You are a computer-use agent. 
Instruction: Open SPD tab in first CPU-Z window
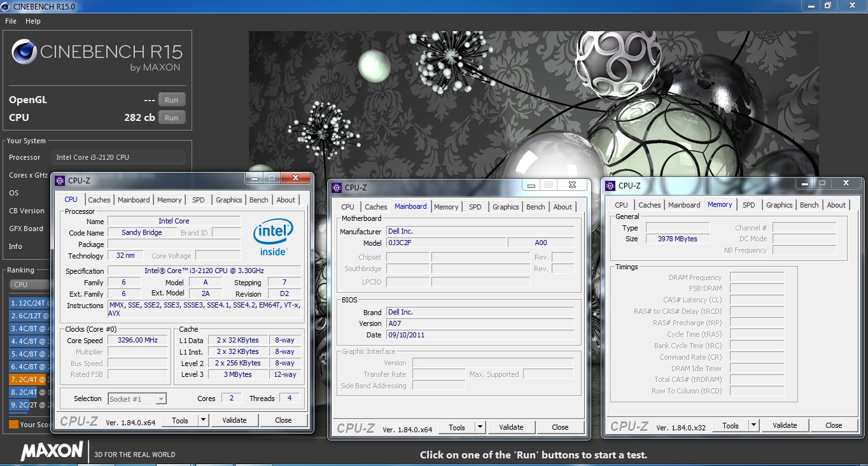199,200
